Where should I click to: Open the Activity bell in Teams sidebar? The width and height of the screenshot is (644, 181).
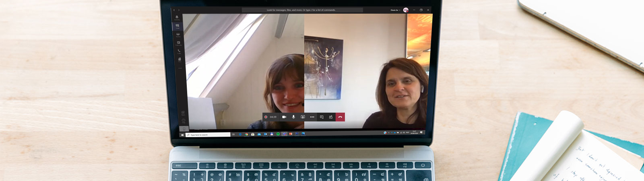[x=177, y=18]
